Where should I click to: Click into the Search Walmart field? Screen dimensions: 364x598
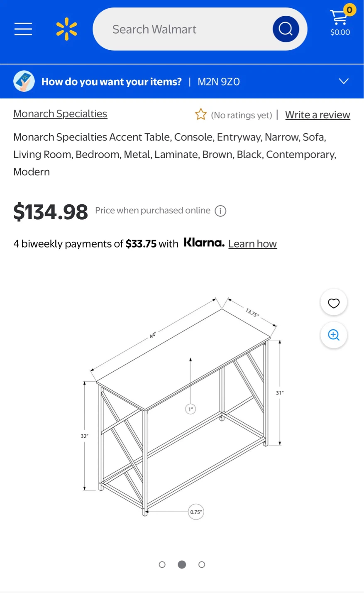(183, 29)
